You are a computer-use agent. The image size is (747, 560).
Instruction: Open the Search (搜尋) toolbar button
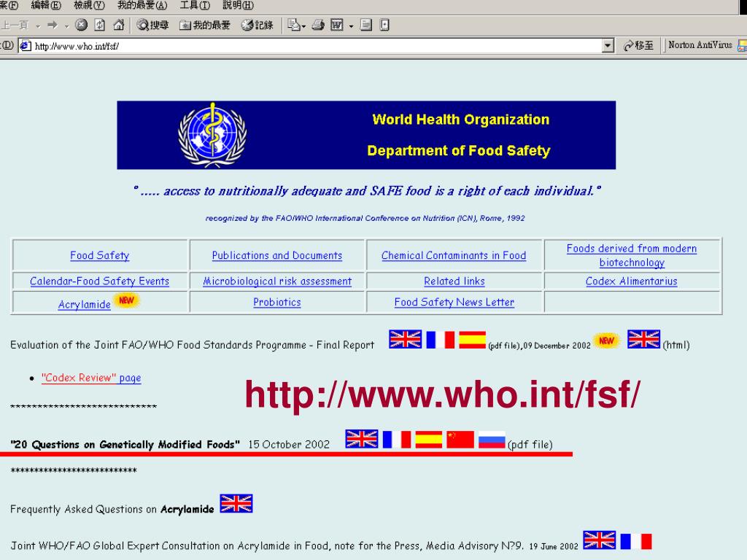point(152,25)
